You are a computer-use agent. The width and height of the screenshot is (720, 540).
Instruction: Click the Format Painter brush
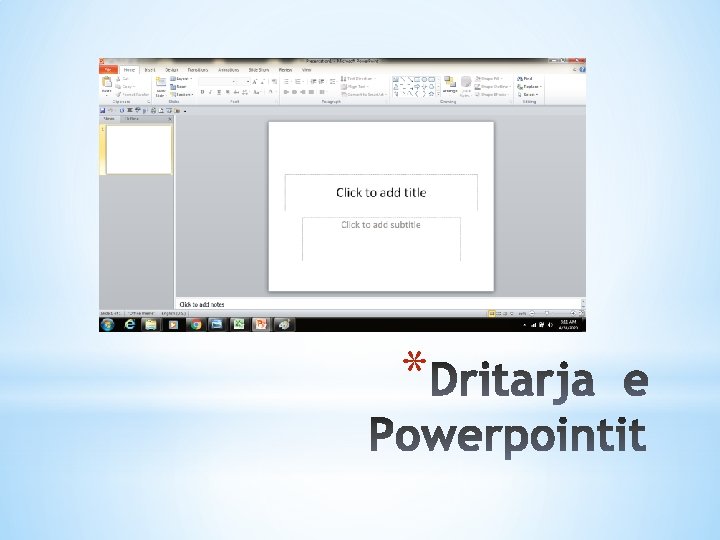point(132,94)
